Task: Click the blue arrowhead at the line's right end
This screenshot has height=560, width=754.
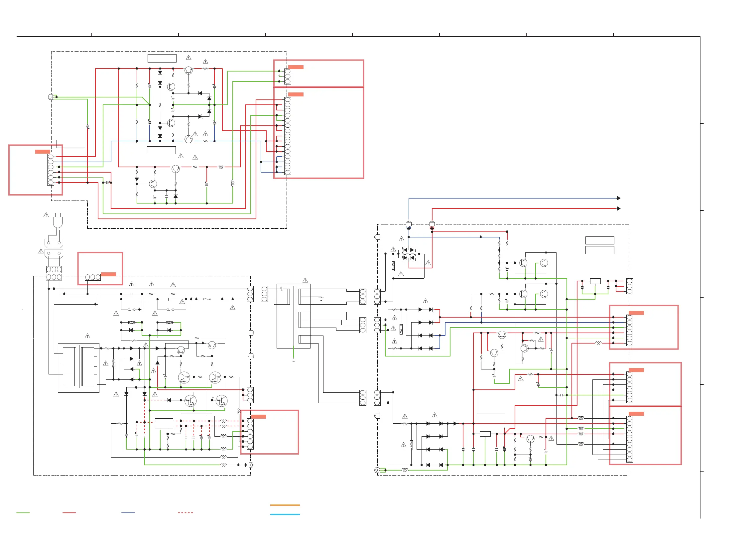Action: pyautogui.click(x=619, y=198)
